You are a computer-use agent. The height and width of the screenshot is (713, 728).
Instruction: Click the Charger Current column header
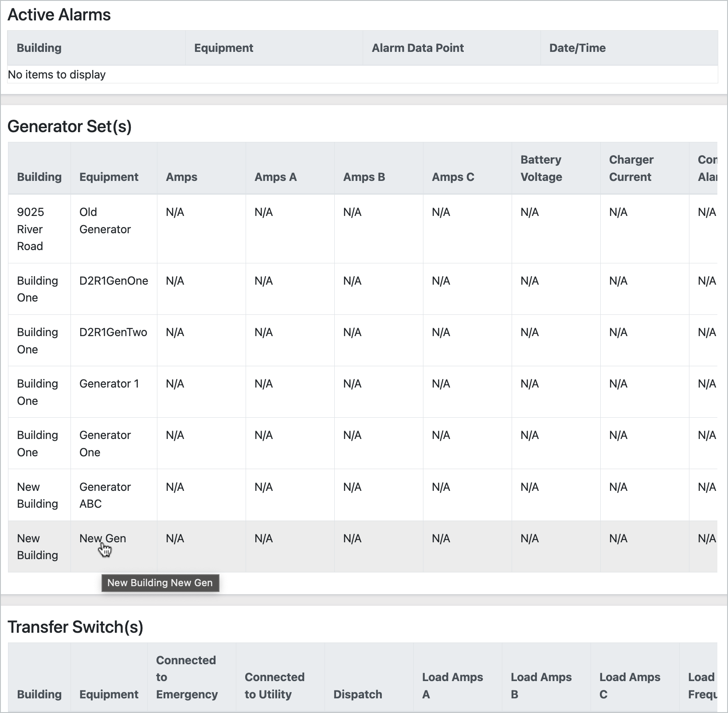pyautogui.click(x=631, y=168)
